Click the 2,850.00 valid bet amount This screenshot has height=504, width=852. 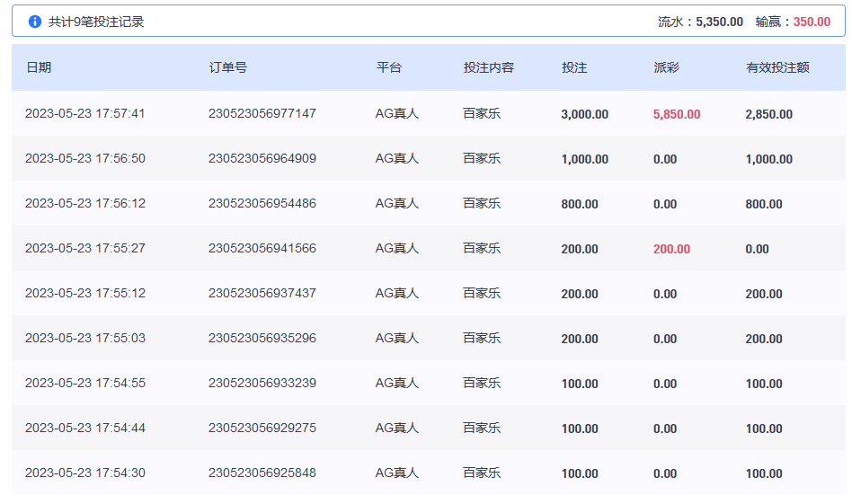click(768, 114)
